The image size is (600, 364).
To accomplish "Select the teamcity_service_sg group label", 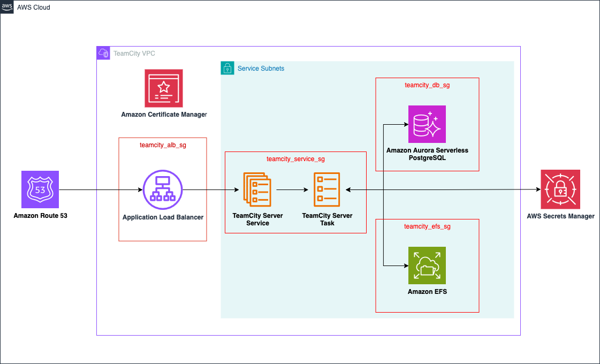I will pyautogui.click(x=295, y=159).
